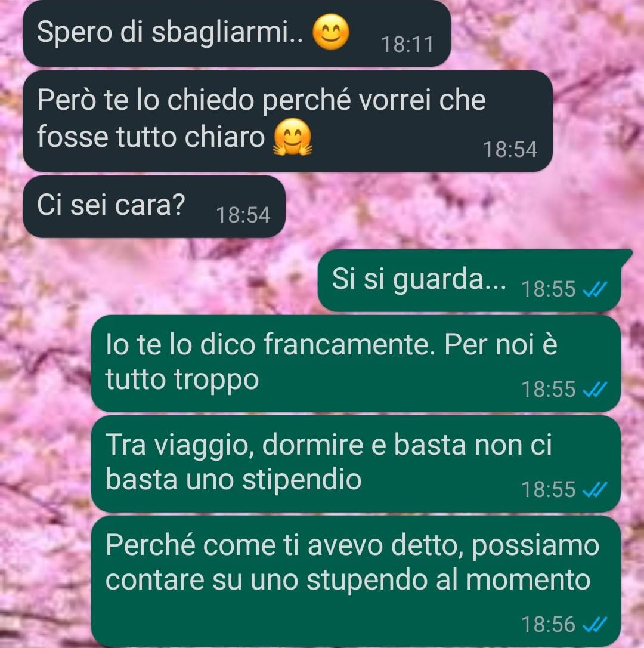Screen dimensions: 644x648
Task: Select the 'Ci sei cara?' message
Action: (154, 206)
